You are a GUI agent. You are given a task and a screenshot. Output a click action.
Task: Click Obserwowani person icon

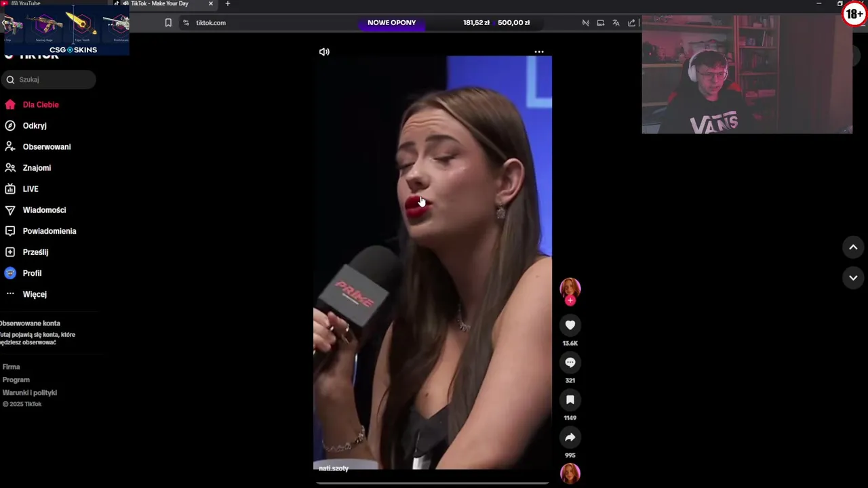(x=10, y=146)
